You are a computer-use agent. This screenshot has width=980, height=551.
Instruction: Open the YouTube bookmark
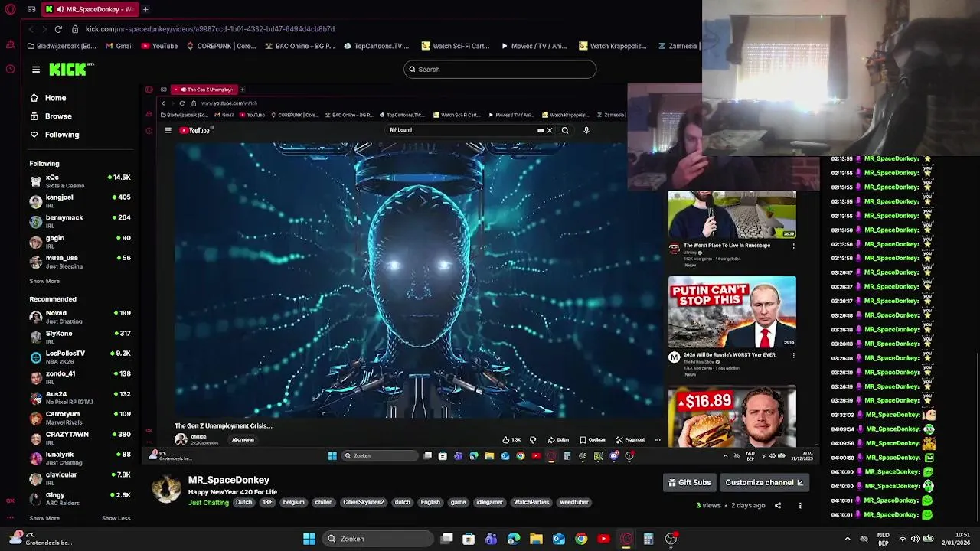159,46
